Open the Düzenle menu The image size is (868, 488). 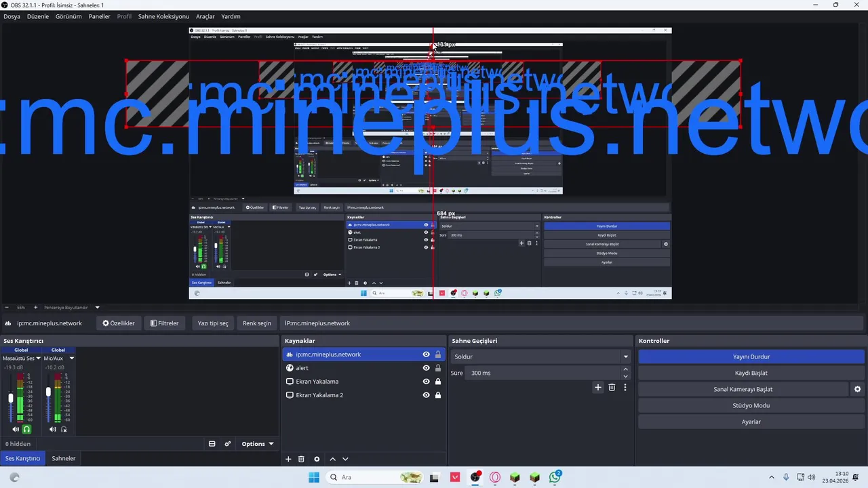pyautogui.click(x=38, y=16)
